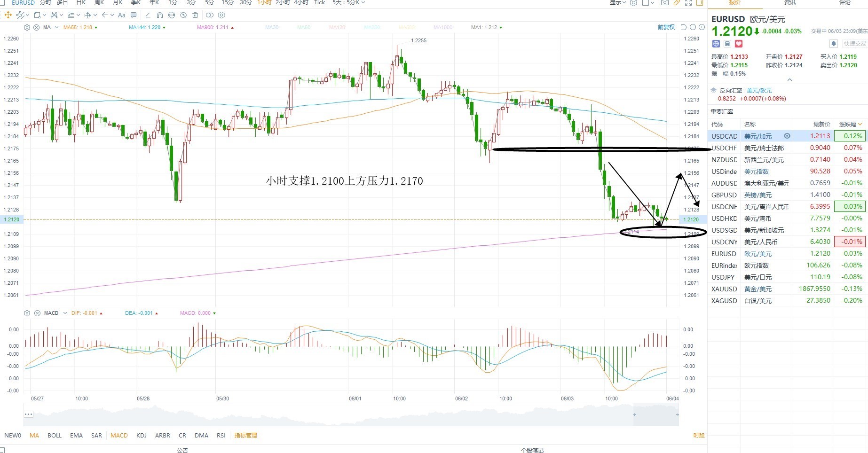Zoom in the chart with the plus icon
This screenshot has width=868, height=453.
click(702, 27)
